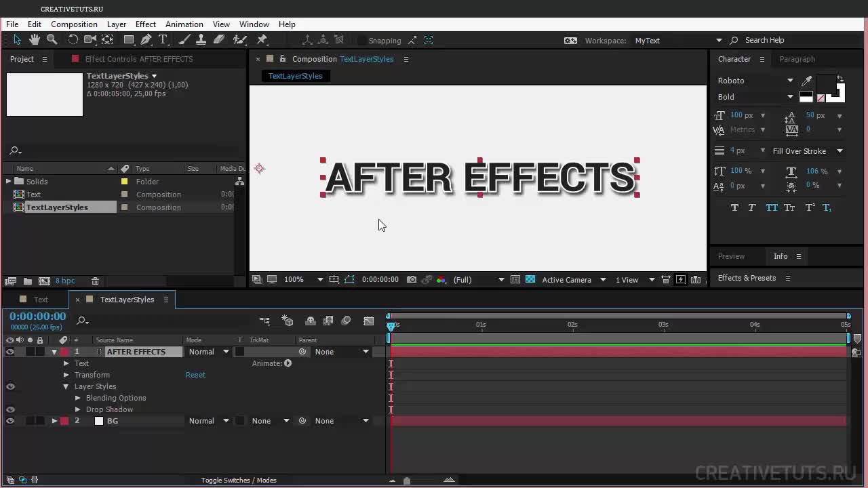
Task: Click the eyedropper in Character panel
Action: 806,81
